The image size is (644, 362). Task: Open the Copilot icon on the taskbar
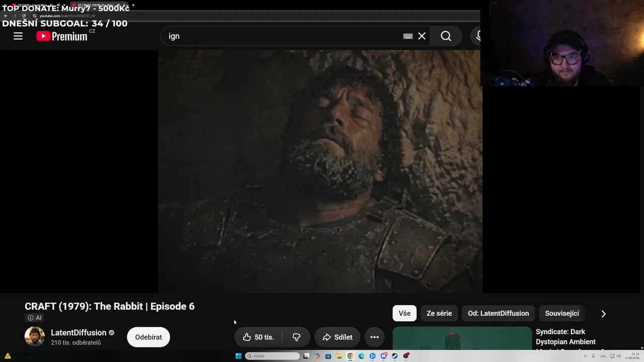[x=317, y=356]
